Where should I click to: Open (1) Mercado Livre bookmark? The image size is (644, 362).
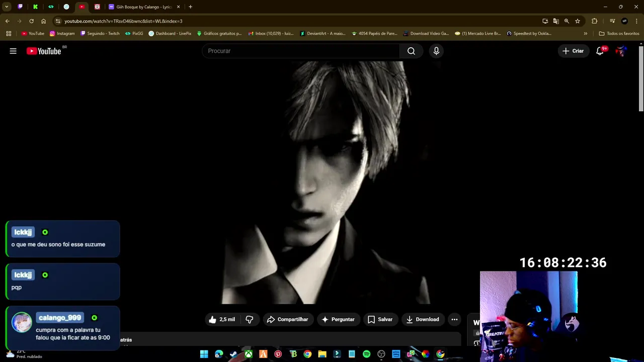[x=477, y=34]
